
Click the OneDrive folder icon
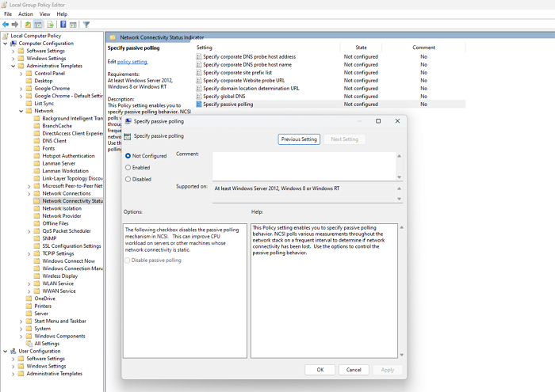29,299
